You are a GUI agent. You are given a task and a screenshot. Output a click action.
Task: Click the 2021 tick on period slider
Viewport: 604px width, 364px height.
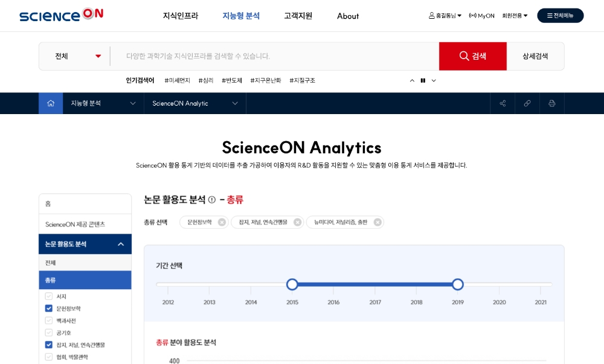click(541, 289)
